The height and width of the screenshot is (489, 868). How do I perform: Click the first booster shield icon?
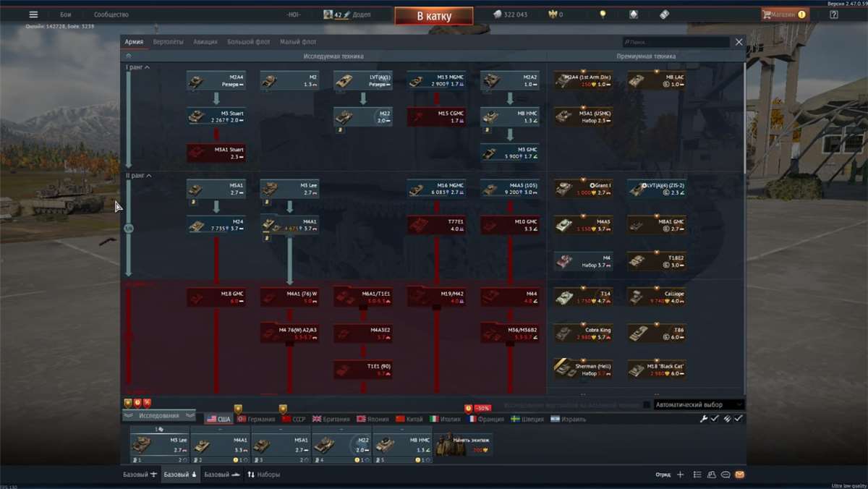tap(128, 403)
